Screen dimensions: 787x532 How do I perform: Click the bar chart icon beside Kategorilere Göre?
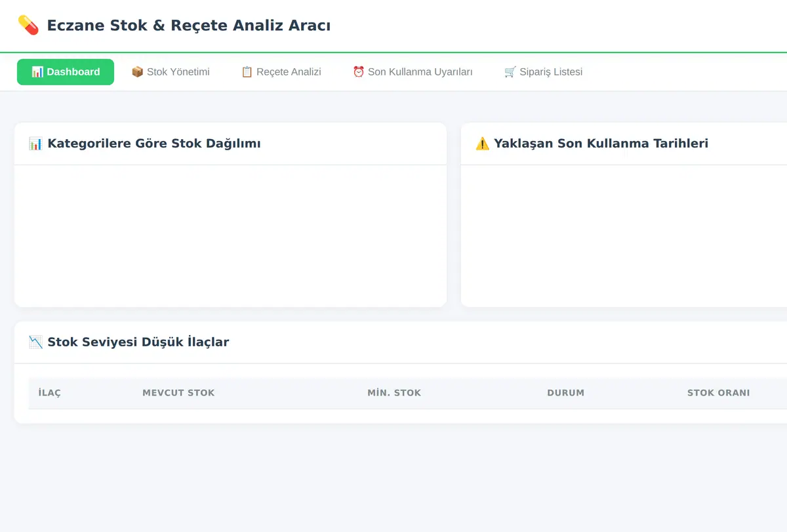coord(36,144)
